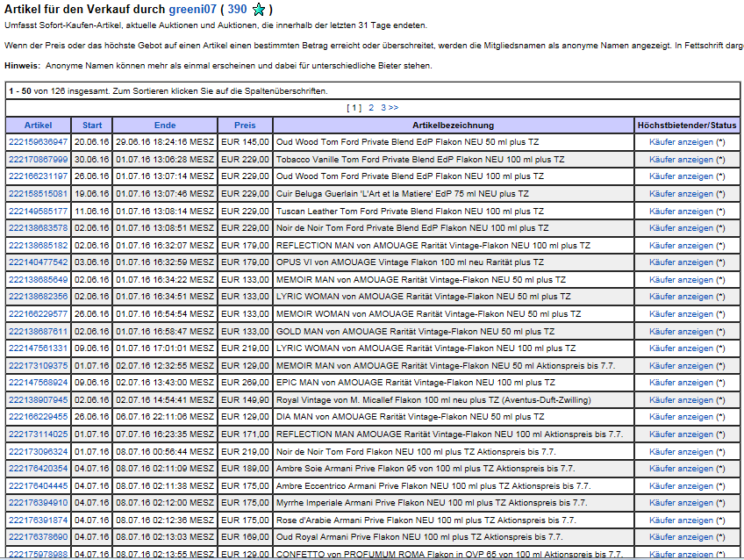Click price EUR 145,00 in first row

[245, 142]
